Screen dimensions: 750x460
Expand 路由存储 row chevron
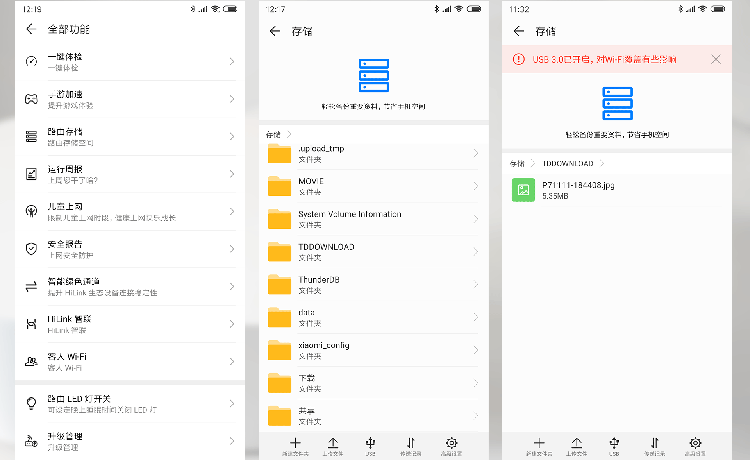click(232, 136)
